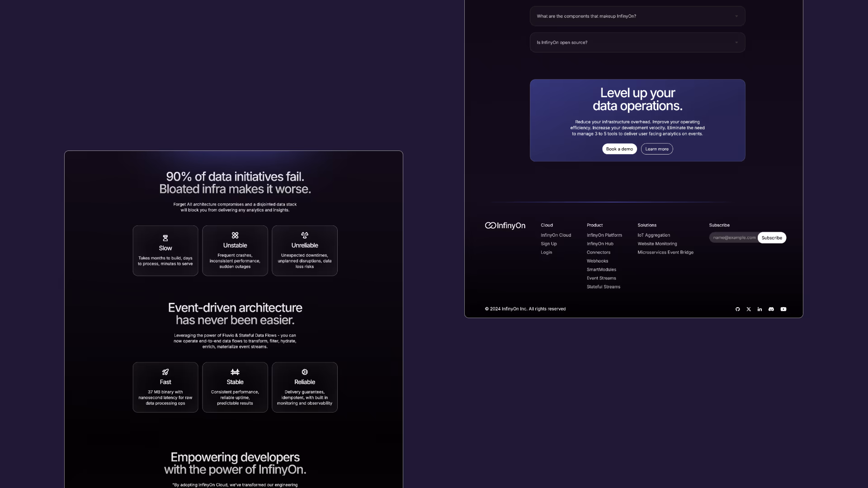Open the Webhooks footer link
868x488 pixels.
tap(597, 261)
